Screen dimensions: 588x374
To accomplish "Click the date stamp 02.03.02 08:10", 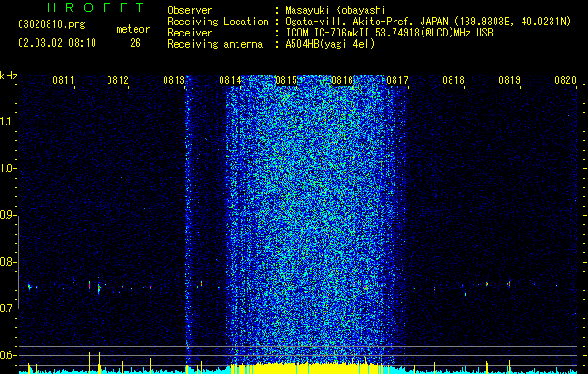I will [57, 43].
